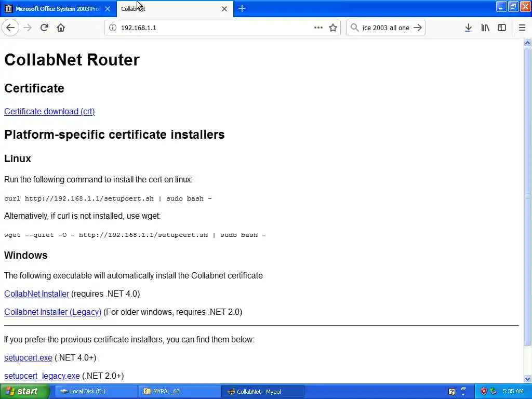Switch to Local Disk (E:) taskbar window

tap(96, 392)
